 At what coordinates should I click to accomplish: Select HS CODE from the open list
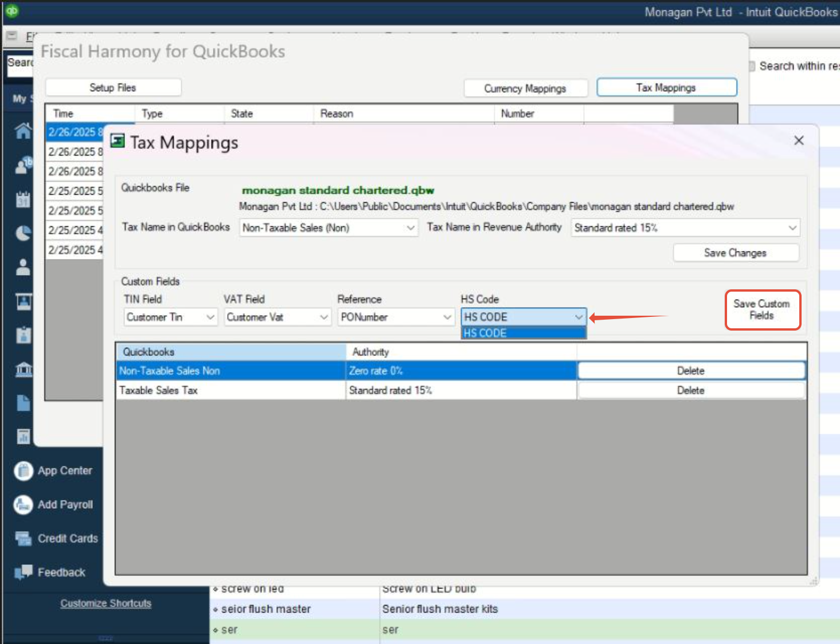[523, 333]
